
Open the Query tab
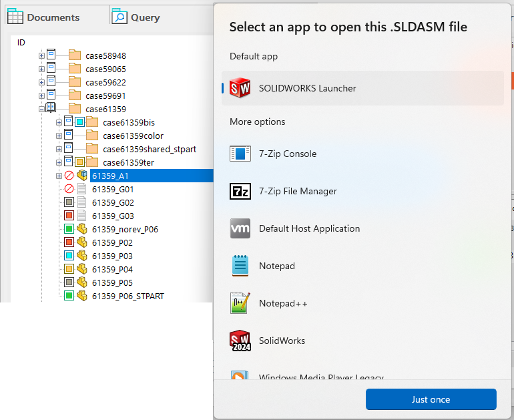click(136, 17)
